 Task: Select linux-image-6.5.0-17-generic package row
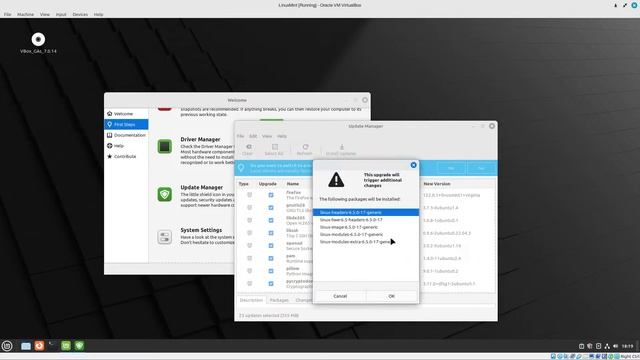pos(366,227)
